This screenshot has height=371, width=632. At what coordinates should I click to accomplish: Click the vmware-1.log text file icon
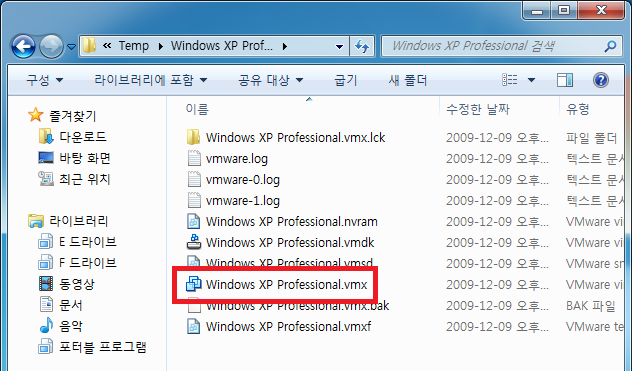[x=194, y=200]
